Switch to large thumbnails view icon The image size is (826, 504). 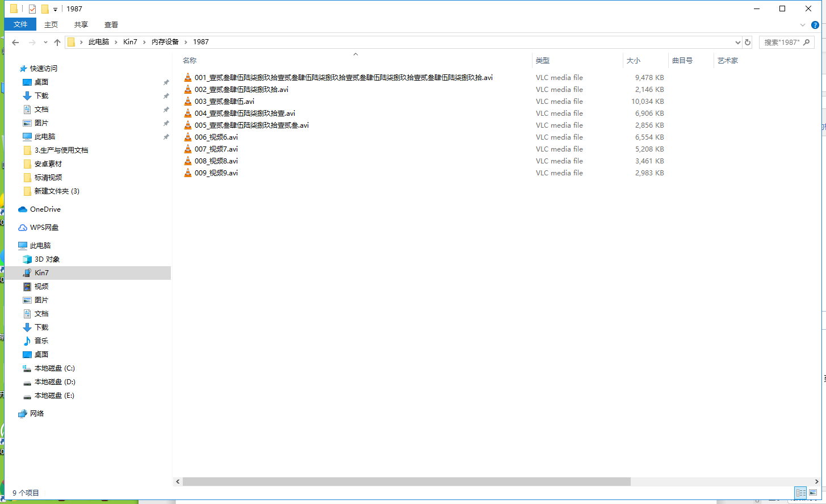813,493
